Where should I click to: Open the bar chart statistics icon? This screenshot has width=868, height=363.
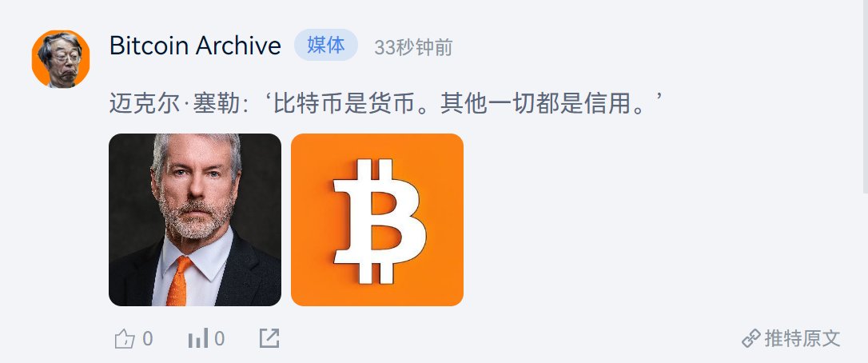coord(198,338)
